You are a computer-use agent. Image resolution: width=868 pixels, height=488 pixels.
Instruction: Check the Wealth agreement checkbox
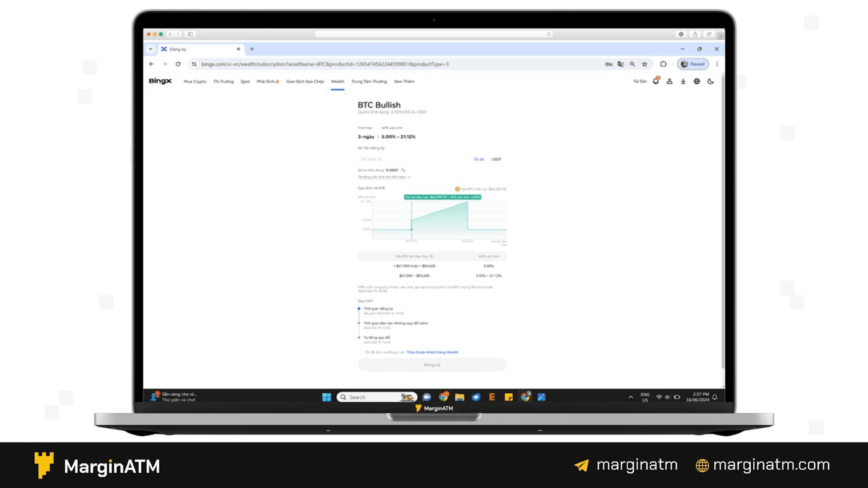tap(360, 352)
